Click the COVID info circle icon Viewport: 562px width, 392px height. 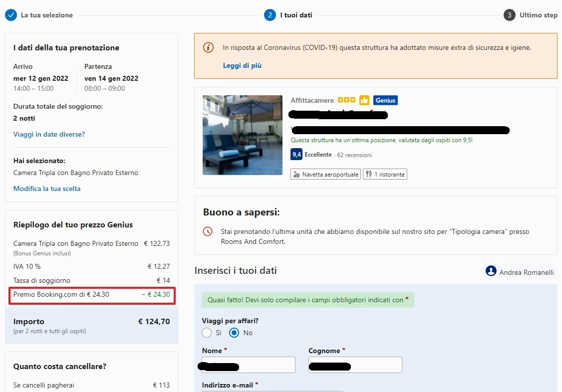(x=208, y=47)
